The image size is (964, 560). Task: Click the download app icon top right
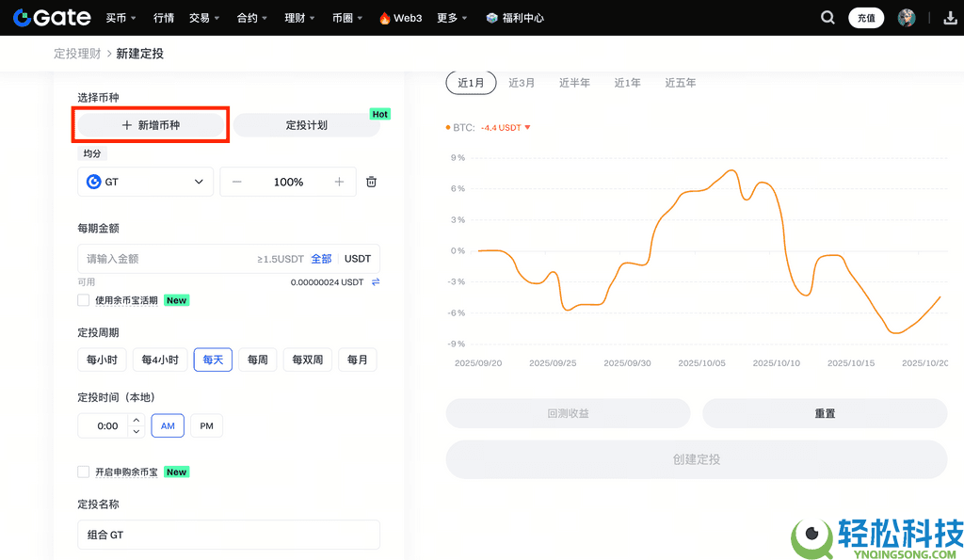click(x=949, y=17)
